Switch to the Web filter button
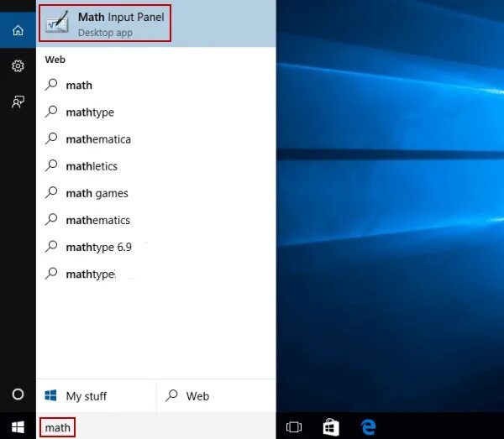 click(x=217, y=396)
